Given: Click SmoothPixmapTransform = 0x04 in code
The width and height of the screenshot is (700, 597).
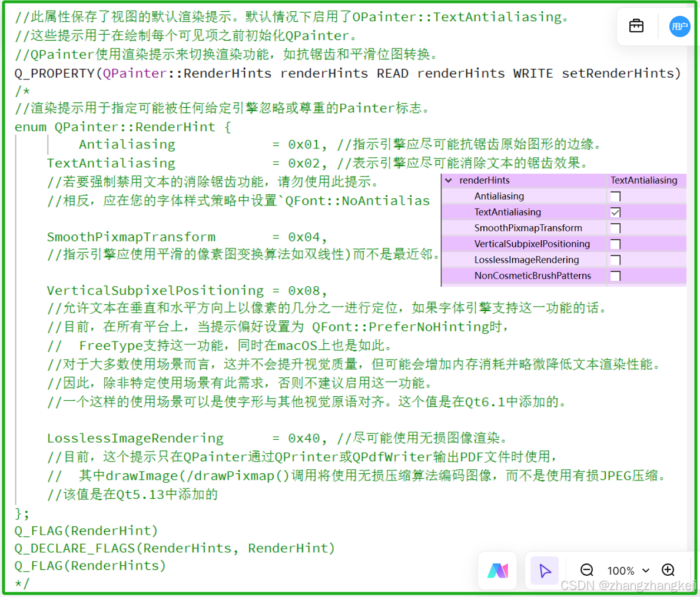Looking at the screenshot, I should coord(187,237).
